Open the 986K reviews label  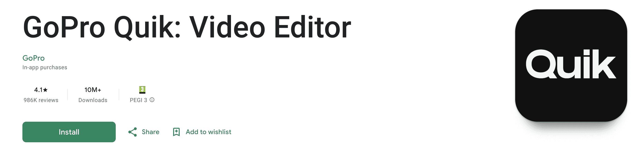(41, 100)
